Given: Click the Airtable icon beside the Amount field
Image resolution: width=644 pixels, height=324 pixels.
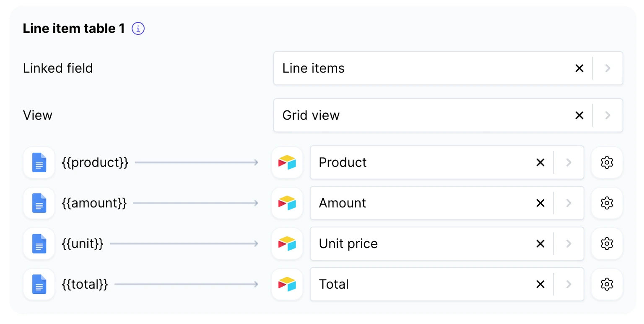Looking at the screenshot, I should 287,203.
